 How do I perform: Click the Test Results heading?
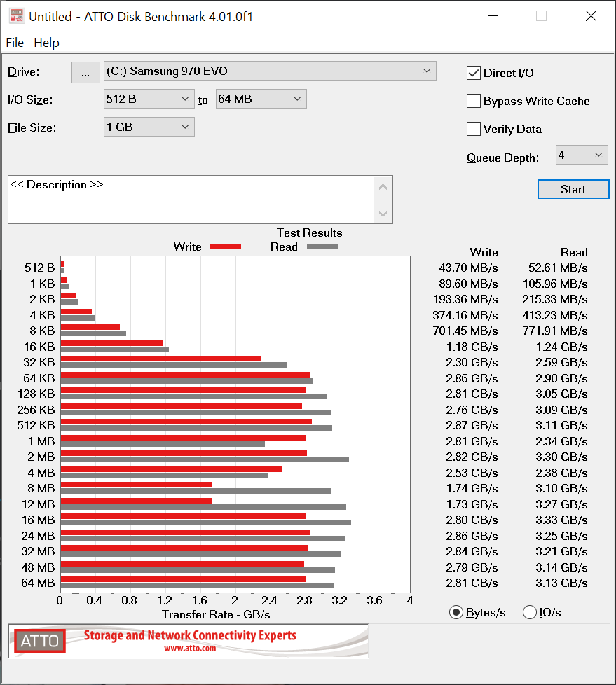pyautogui.click(x=310, y=233)
